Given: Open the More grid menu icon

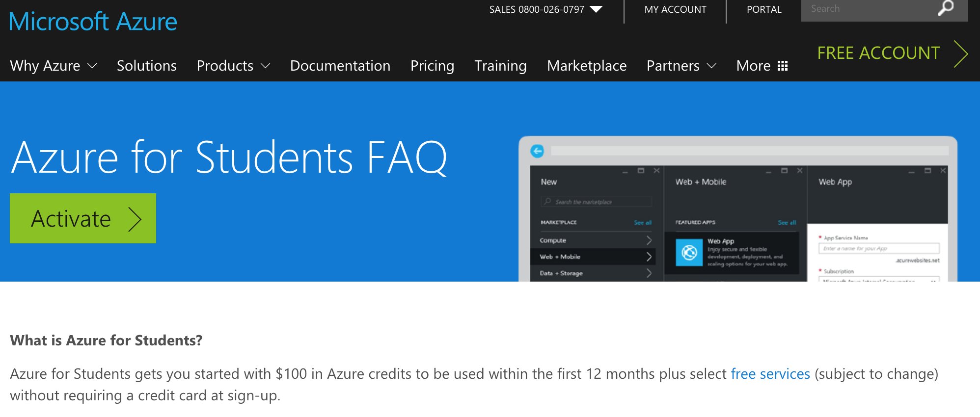Looking at the screenshot, I should pos(783,66).
